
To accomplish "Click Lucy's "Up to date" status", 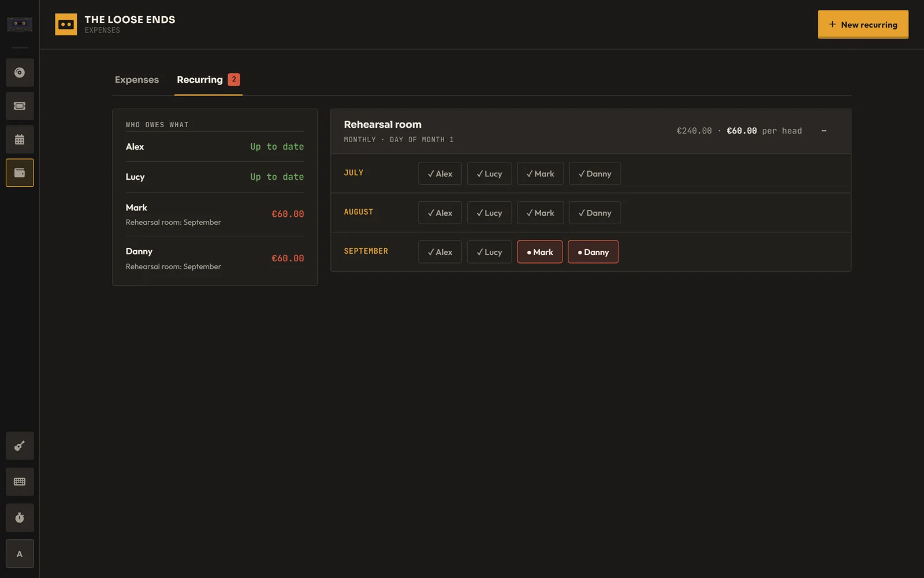I will coord(277,177).
